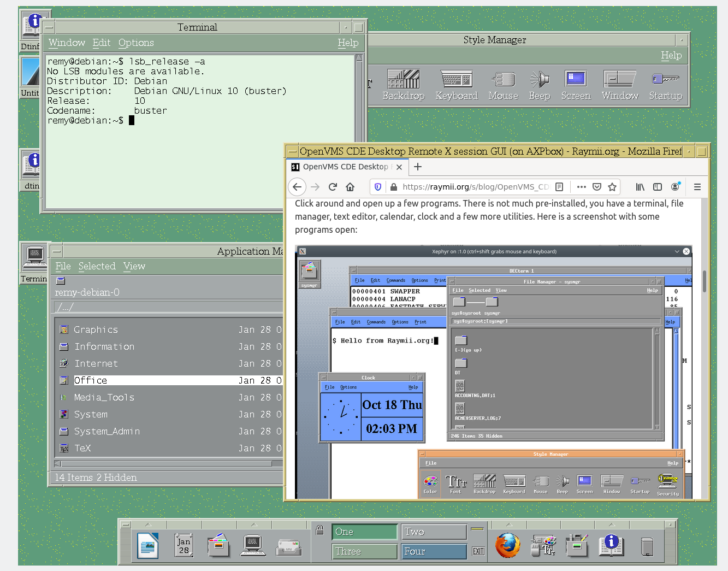Open the Firefox overflow (three dots) menu

pos(581,186)
